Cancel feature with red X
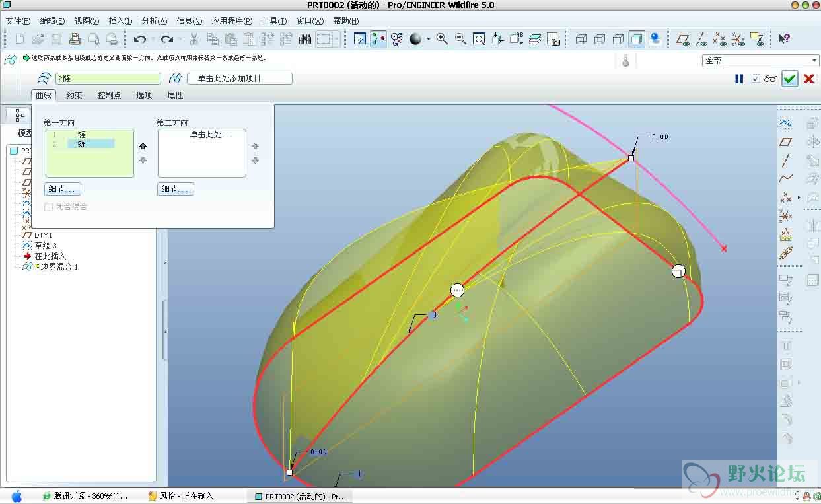The width and height of the screenshot is (821, 504). pos(809,79)
